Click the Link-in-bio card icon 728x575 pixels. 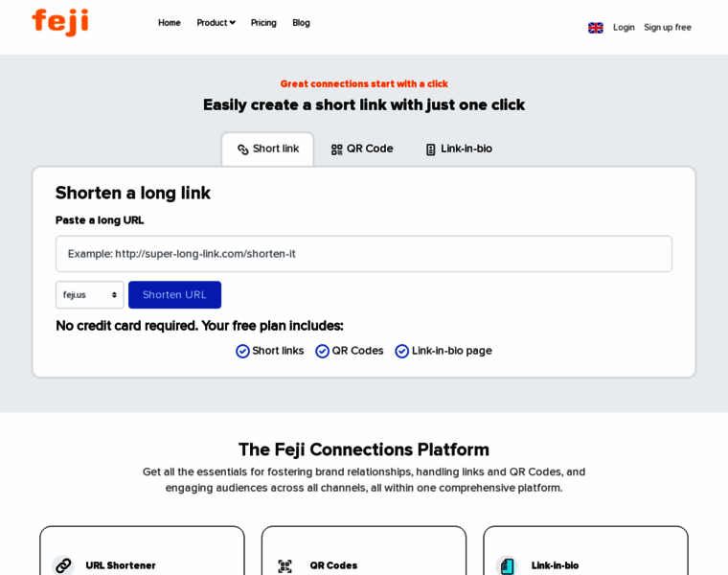(x=507, y=565)
